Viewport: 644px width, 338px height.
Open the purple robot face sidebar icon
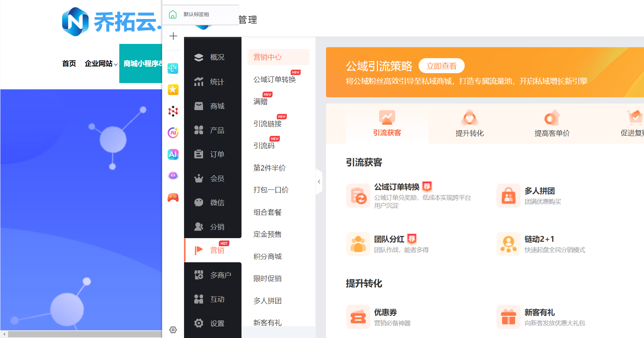[173, 176]
